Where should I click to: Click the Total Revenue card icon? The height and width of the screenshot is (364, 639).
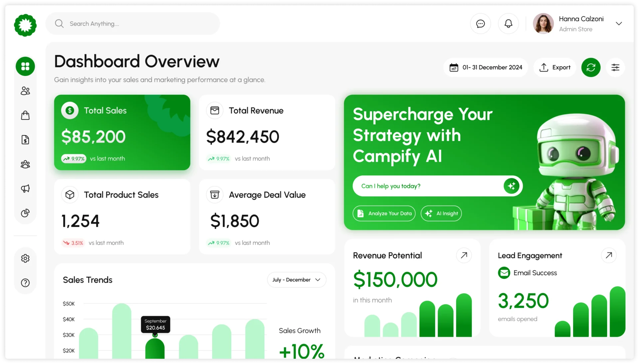tap(215, 110)
